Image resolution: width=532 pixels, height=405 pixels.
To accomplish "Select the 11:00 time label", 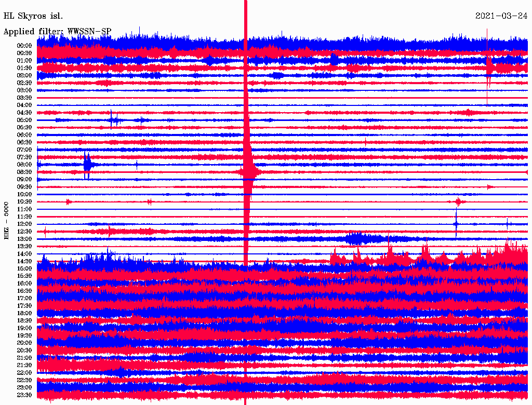I will [x=24, y=209].
